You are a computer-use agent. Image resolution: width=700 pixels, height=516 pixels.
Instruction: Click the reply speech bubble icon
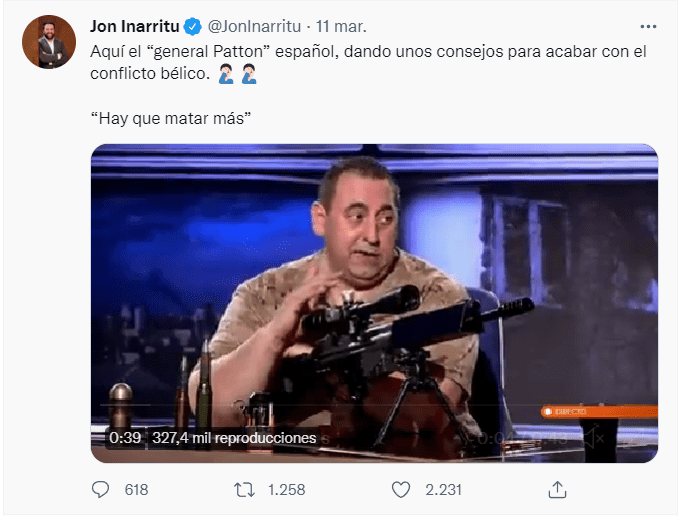point(100,490)
